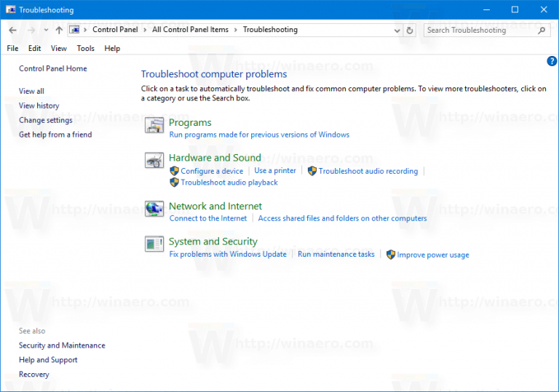Focus the Search Troubleshooting box
559x392 pixels.
tap(480, 30)
